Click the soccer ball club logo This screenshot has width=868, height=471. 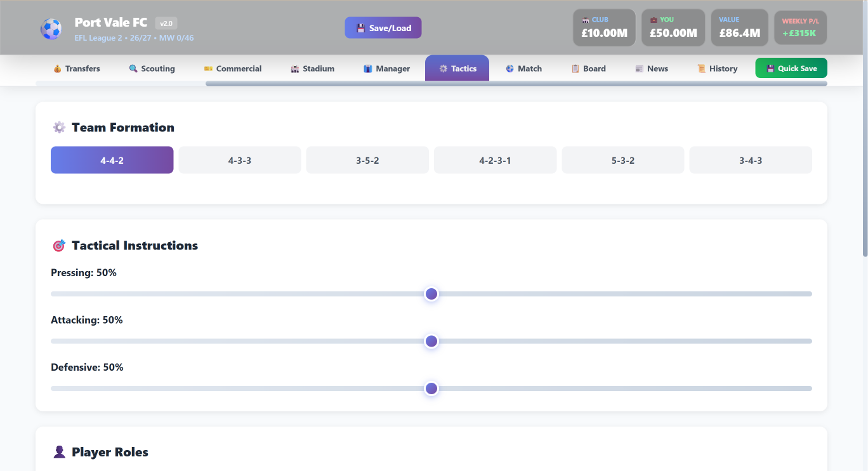click(x=51, y=29)
